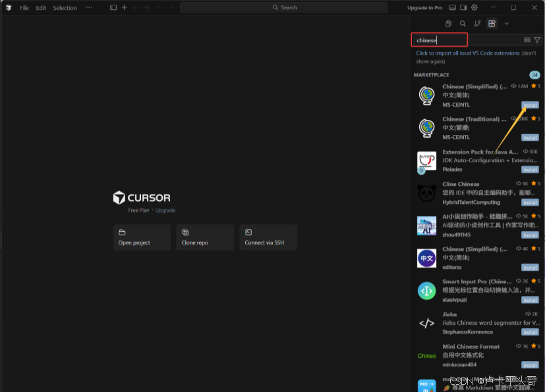Open the Explorer files view icon
Screen dimensions: 545x392
pos(448,23)
